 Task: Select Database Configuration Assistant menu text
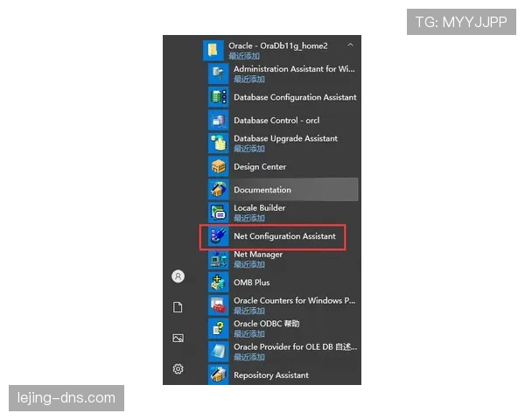[x=295, y=97]
